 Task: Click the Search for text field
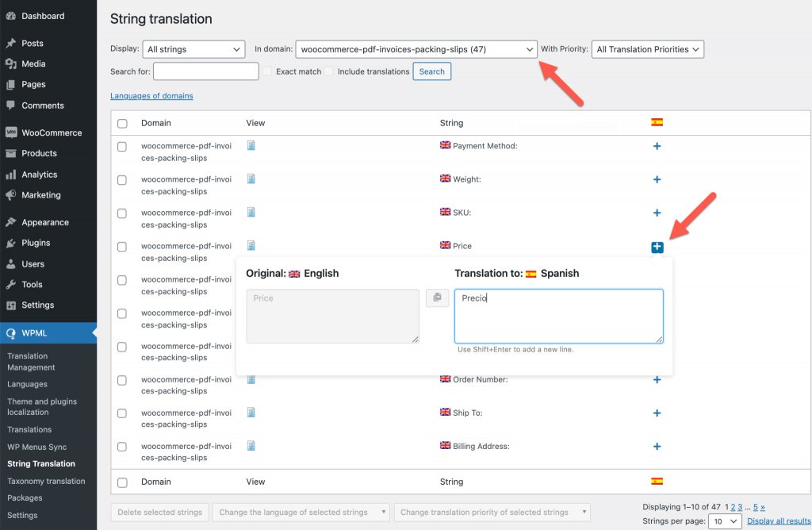click(x=206, y=71)
